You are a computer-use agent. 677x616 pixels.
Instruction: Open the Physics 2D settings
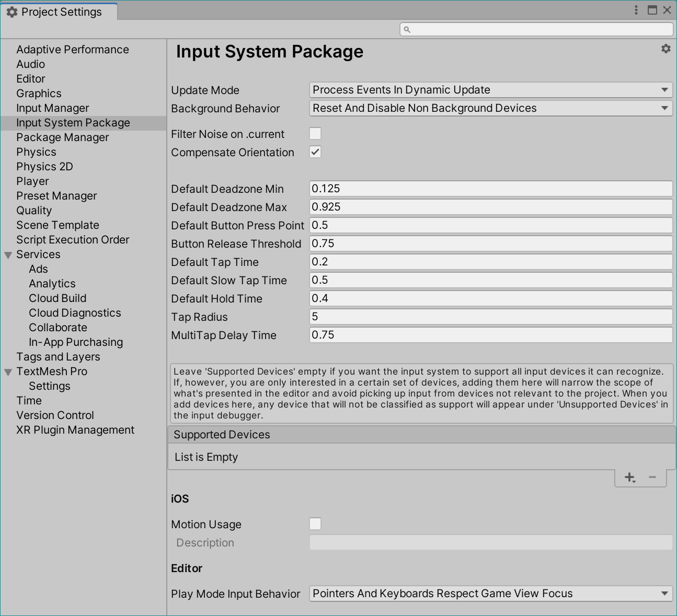click(x=44, y=166)
